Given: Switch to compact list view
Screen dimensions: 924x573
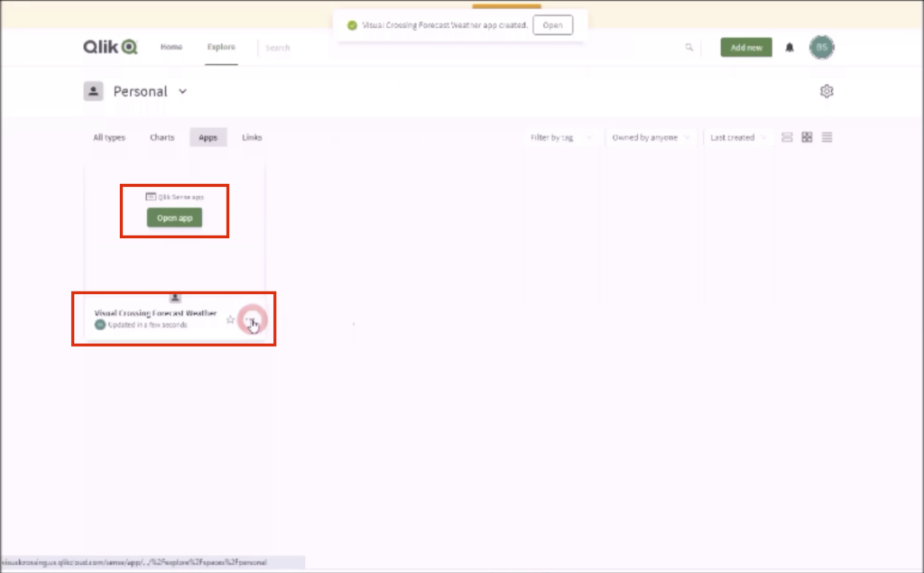Looking at the screenshot, I should (x=827, y=137).
